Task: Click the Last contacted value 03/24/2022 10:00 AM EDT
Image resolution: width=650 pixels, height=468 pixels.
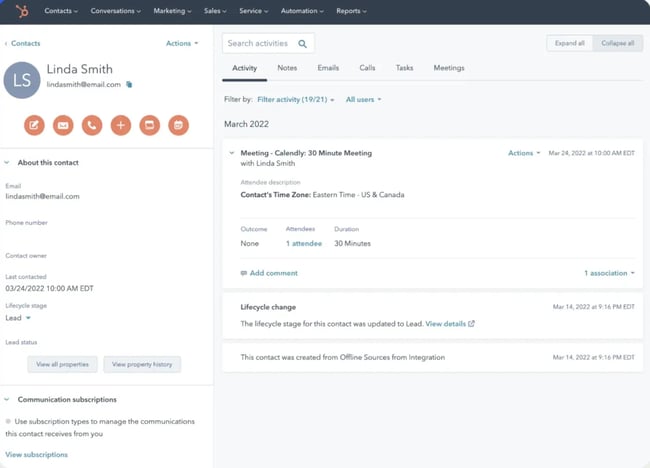Action: pyautogui.click(x=49, y=289)
